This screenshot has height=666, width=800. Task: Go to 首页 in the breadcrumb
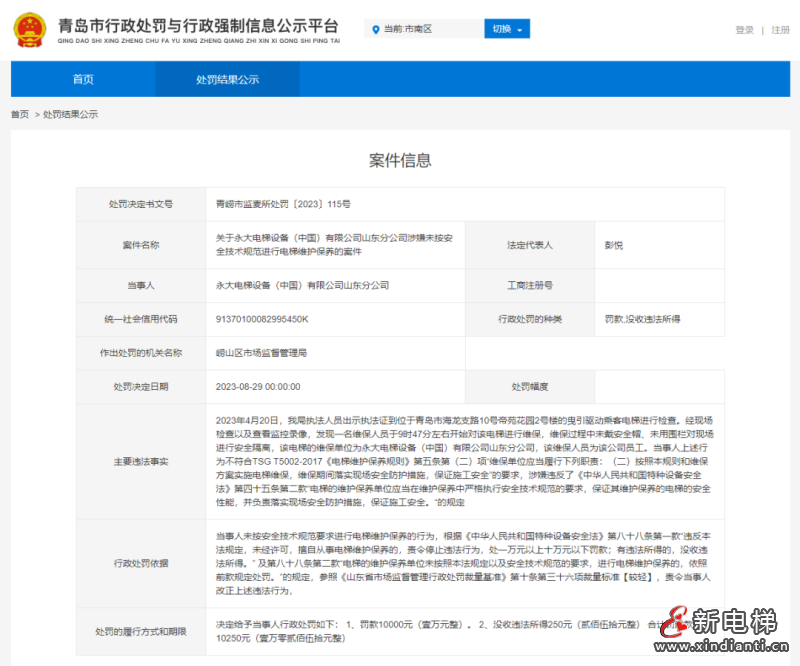[20, 115]
